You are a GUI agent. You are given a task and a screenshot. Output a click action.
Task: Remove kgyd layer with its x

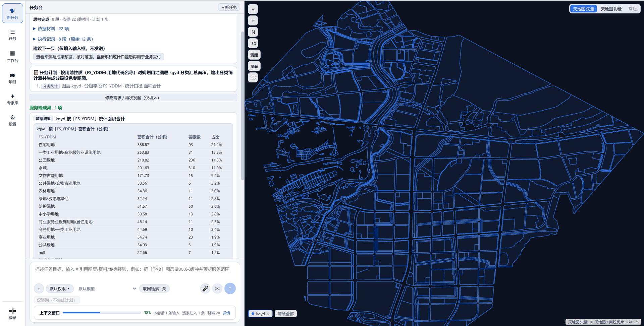click(x=268, y=314)
